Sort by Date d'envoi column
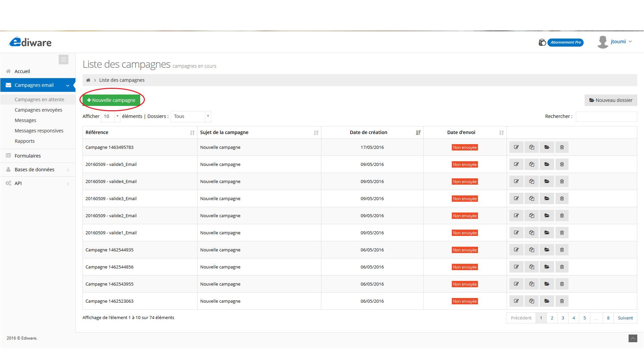 465,132
